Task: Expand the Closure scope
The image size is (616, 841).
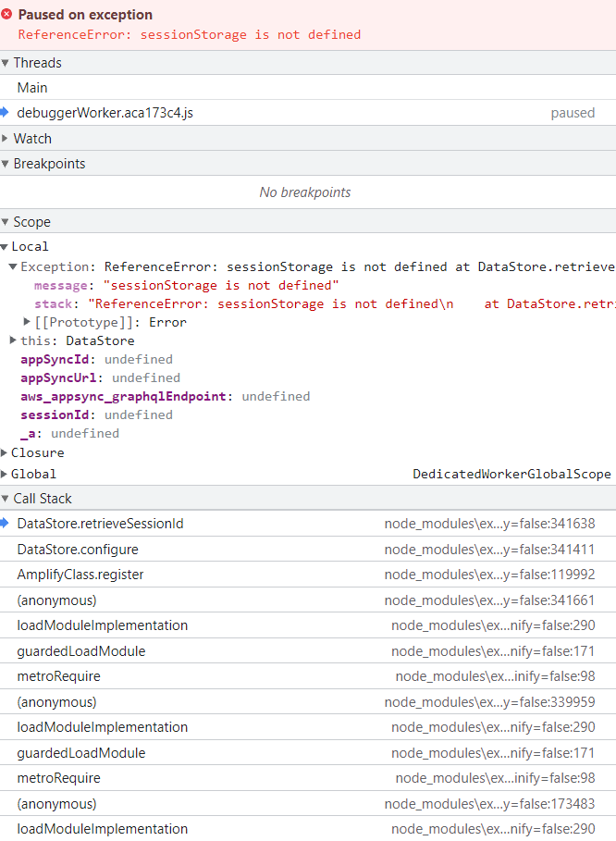Action: 5,452
